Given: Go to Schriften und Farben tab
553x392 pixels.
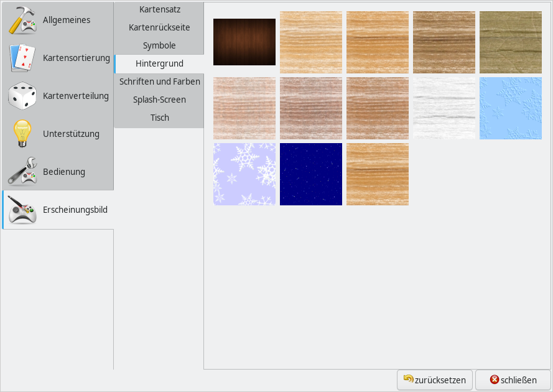Looking at the screenshot, I should pos(160,82).
